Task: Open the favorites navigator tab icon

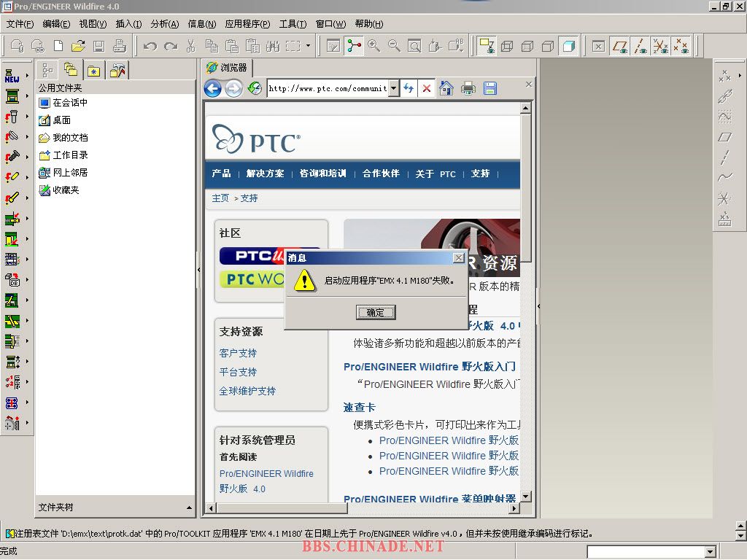Action: point(94,71)
